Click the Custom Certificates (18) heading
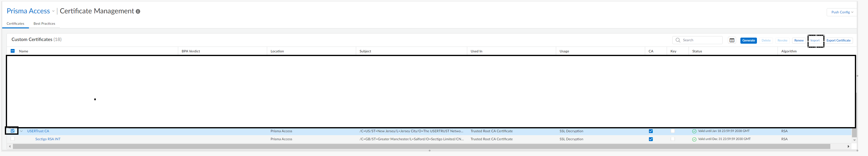This screenshot has width=868, height=156. click(36, 39)
